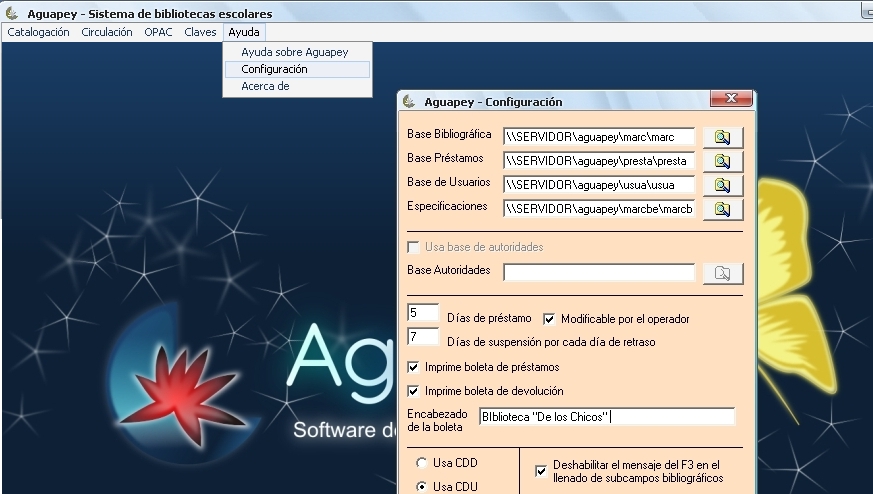Disable the F3 message checkbox
Image resolution: width=873 pixels, height=494 pixels.
[541, 468]
